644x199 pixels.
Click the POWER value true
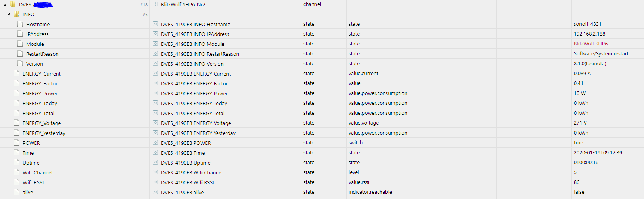point(578,143)
